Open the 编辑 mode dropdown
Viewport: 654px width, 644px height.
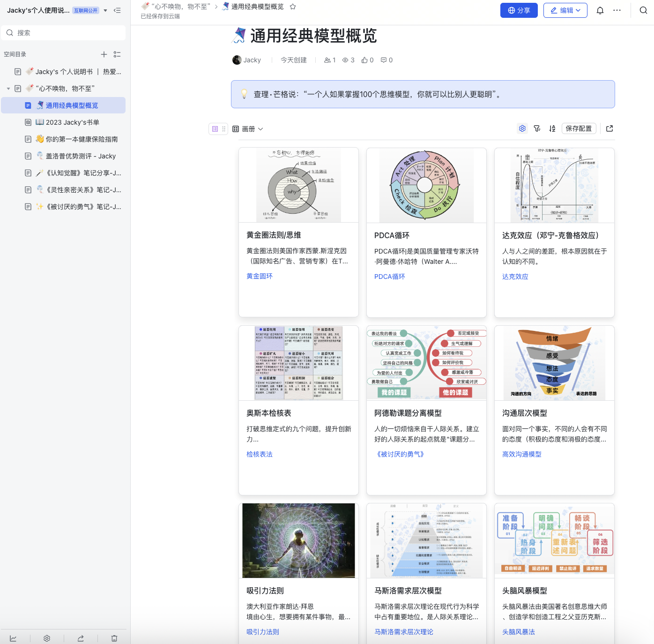click(x=565, y=10)
